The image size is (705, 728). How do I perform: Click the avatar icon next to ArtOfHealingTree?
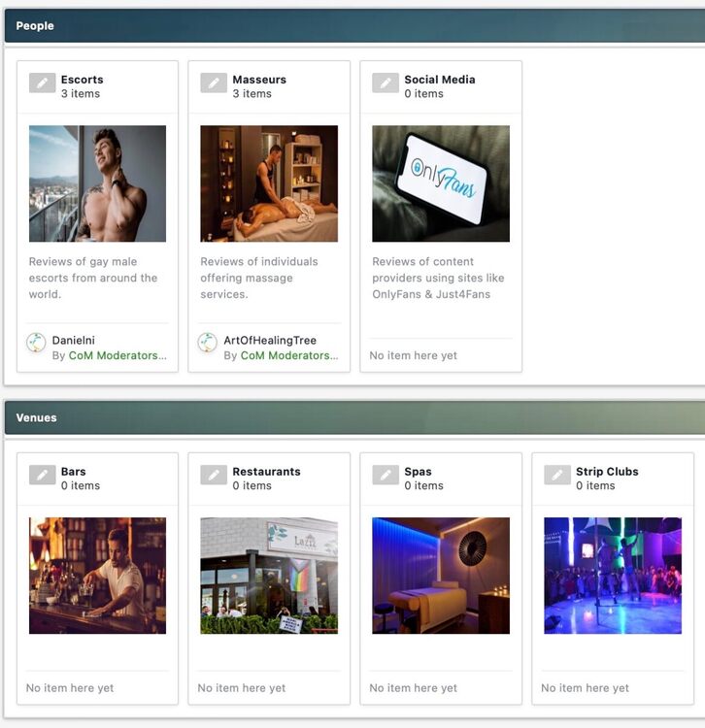point(208,342)
